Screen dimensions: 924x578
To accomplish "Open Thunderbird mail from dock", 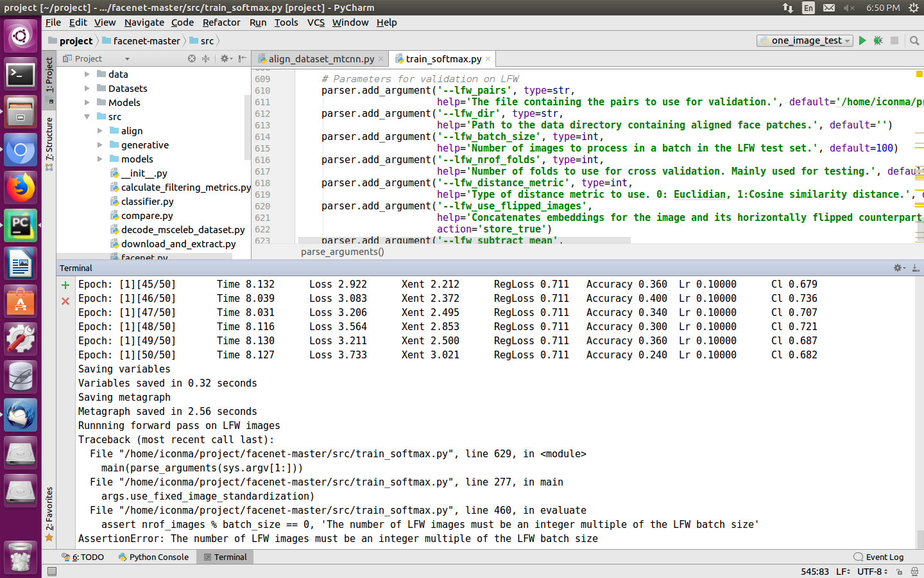I will (21, 416).
